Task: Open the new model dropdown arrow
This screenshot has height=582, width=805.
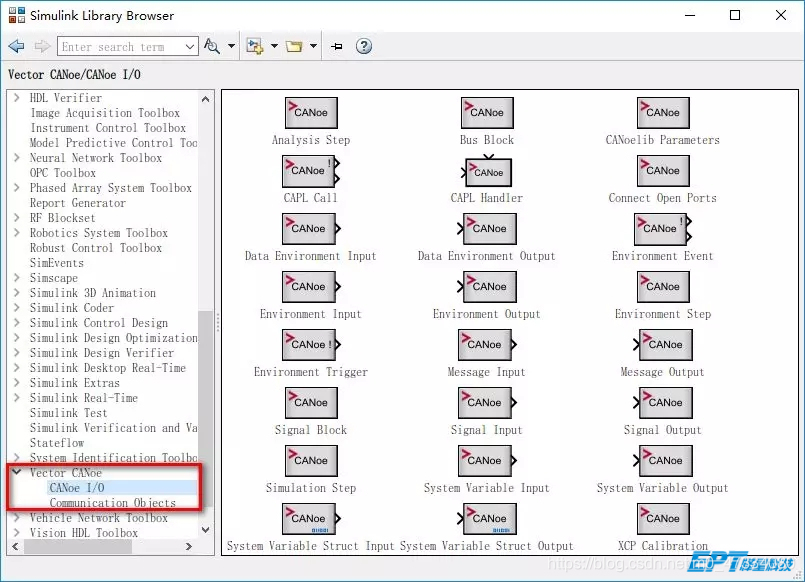Action: pos(274,47)
